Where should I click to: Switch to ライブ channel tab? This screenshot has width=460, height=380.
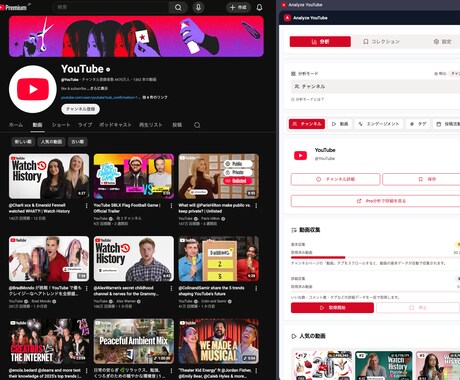point(85,125)
